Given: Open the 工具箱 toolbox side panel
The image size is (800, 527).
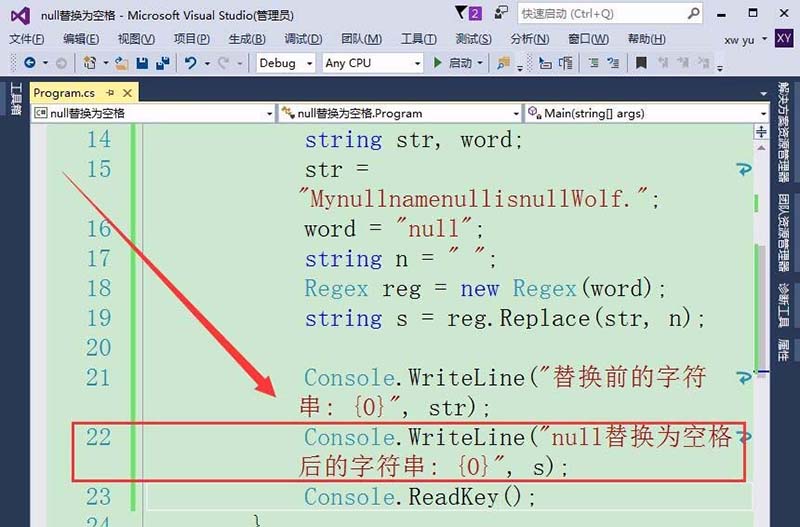Looking at the screenshot, I should 16,99.
